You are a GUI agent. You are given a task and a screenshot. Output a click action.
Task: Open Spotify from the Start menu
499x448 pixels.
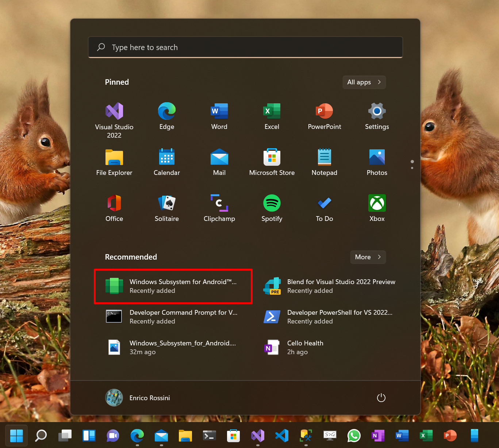tap(272, 208)
